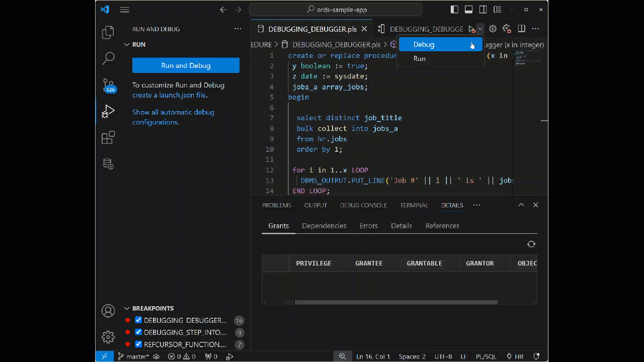
Task: Go forward with the right arrow
Action: tap(238, 10)
